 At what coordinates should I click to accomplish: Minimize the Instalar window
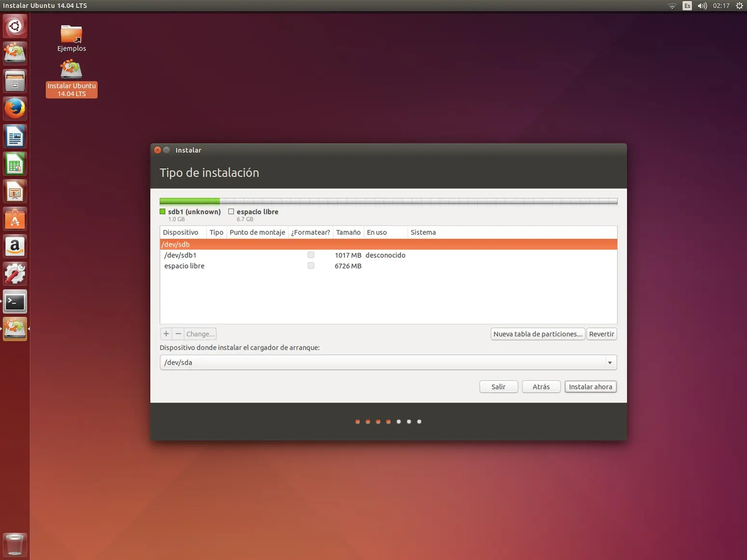coord(167,150)
